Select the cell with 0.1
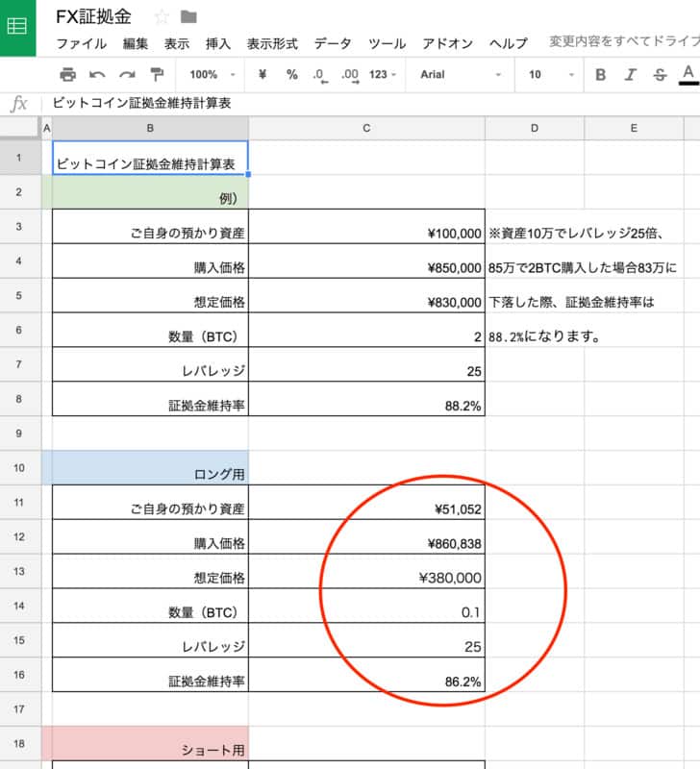 pyautogui.click(x=366, y=606)
